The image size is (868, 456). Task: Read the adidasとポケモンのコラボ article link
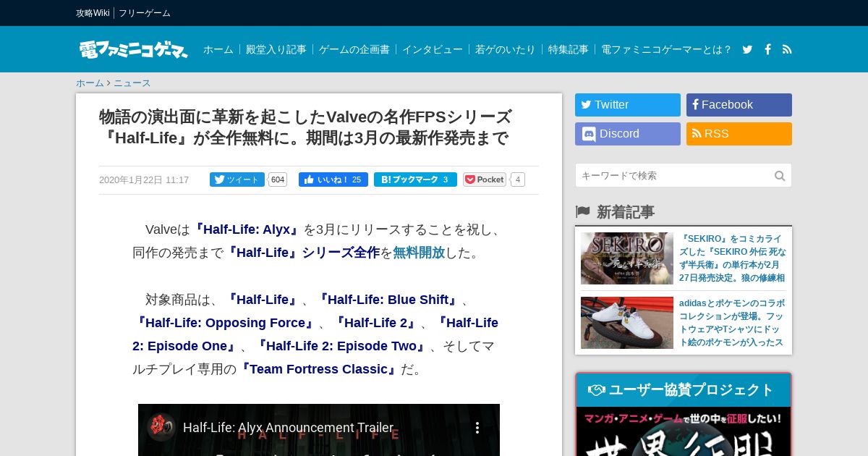[x=733, y=323]
